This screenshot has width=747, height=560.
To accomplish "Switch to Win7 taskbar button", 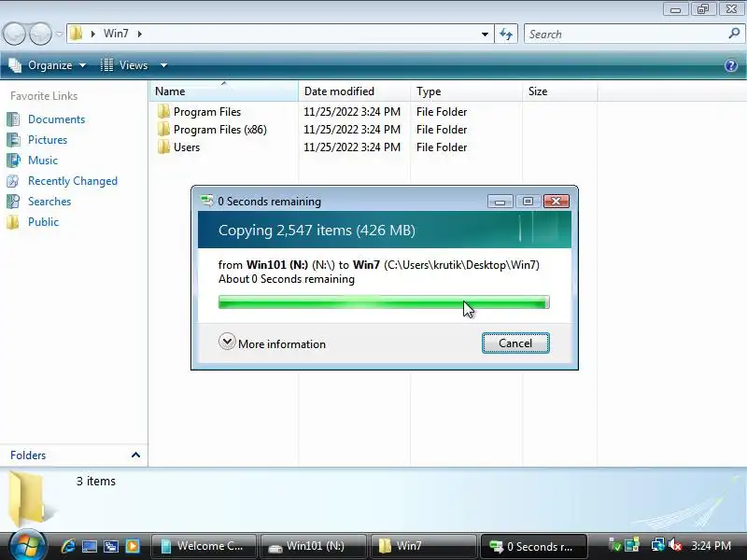I will click(x=424, y=546).
